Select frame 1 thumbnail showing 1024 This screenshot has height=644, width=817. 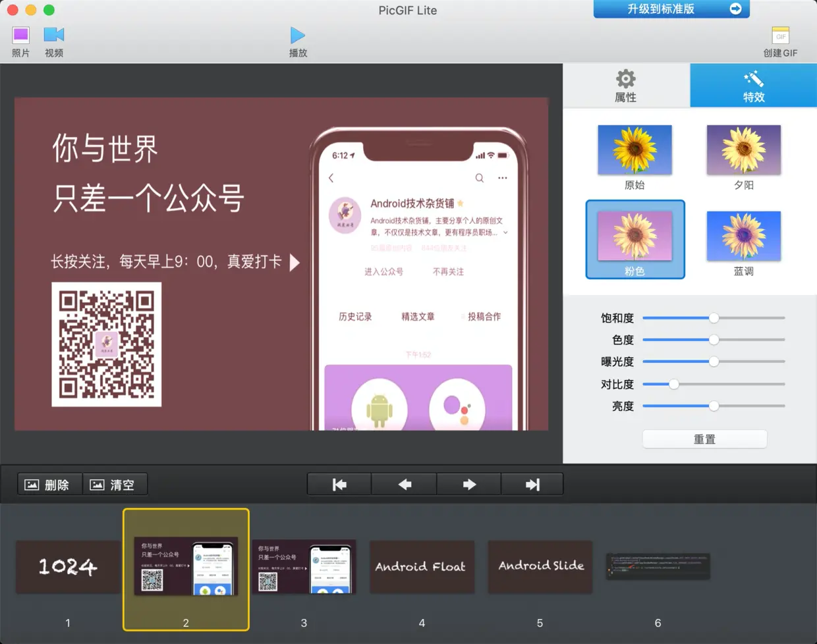(68, 567)
